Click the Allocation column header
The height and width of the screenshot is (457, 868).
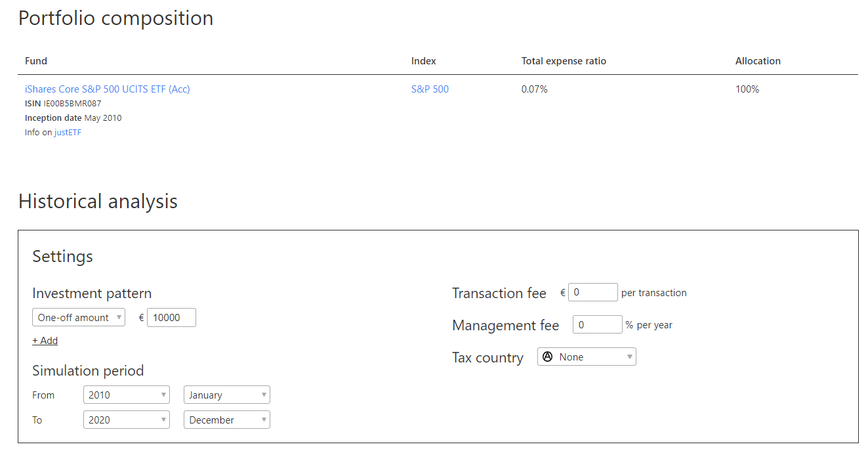pyautogui.click(x=758, y=61)
